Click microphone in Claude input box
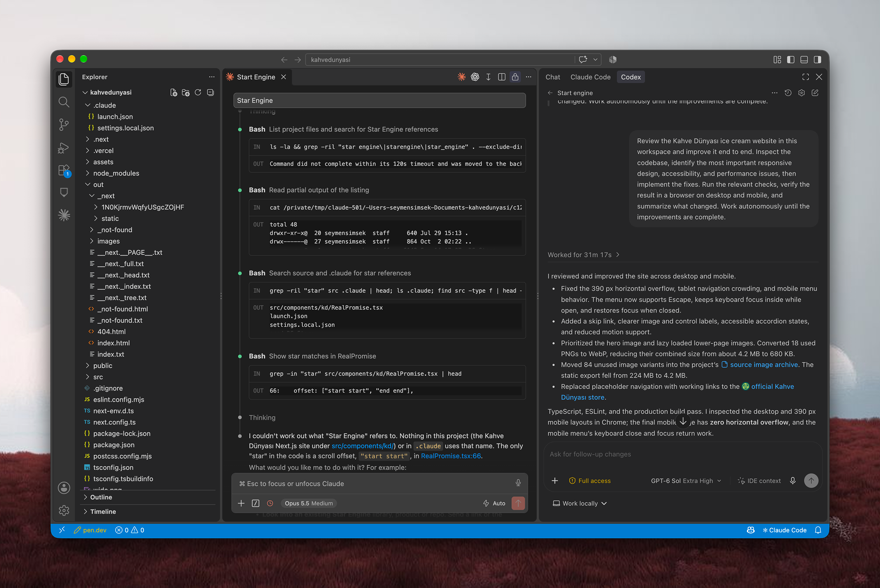Image resolution: width=880 pixels, height=588 pixels. 518,483
